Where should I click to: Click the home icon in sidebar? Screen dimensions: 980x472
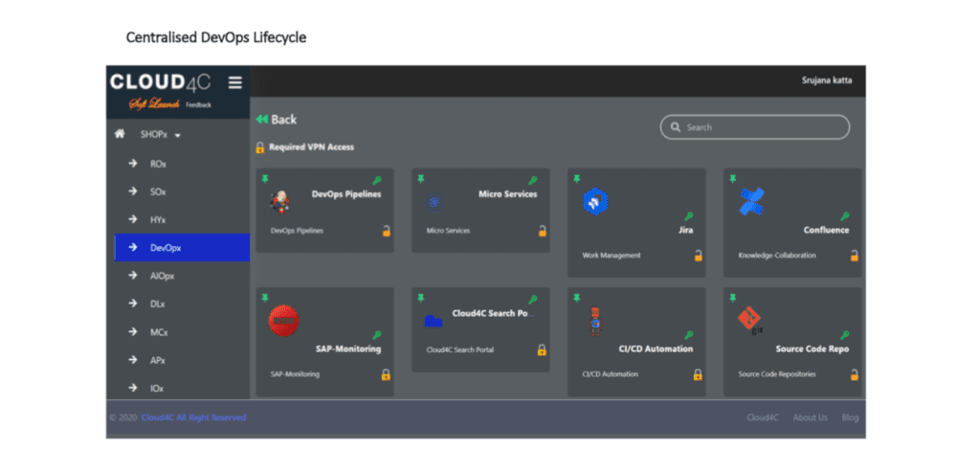click(121, 135)
